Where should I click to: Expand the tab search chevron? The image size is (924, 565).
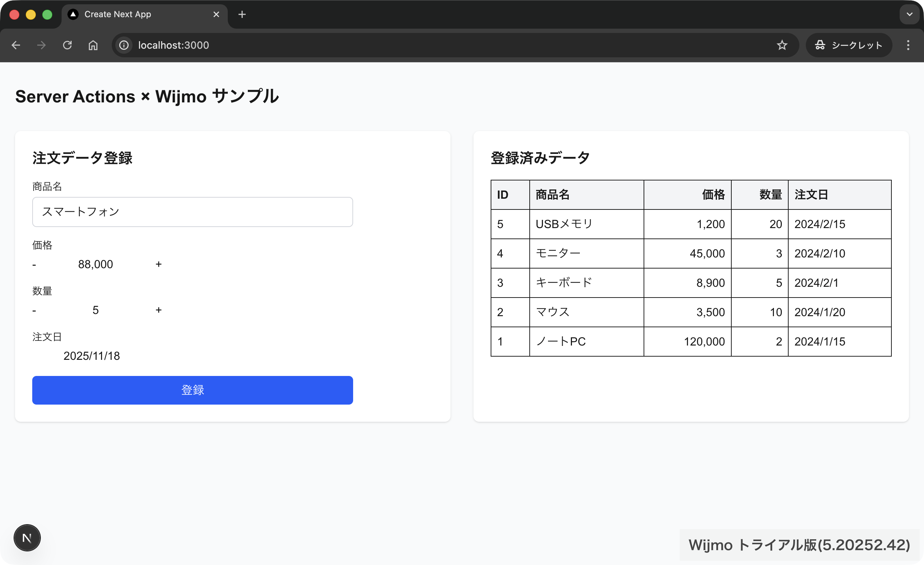click(x=909, y=14)
